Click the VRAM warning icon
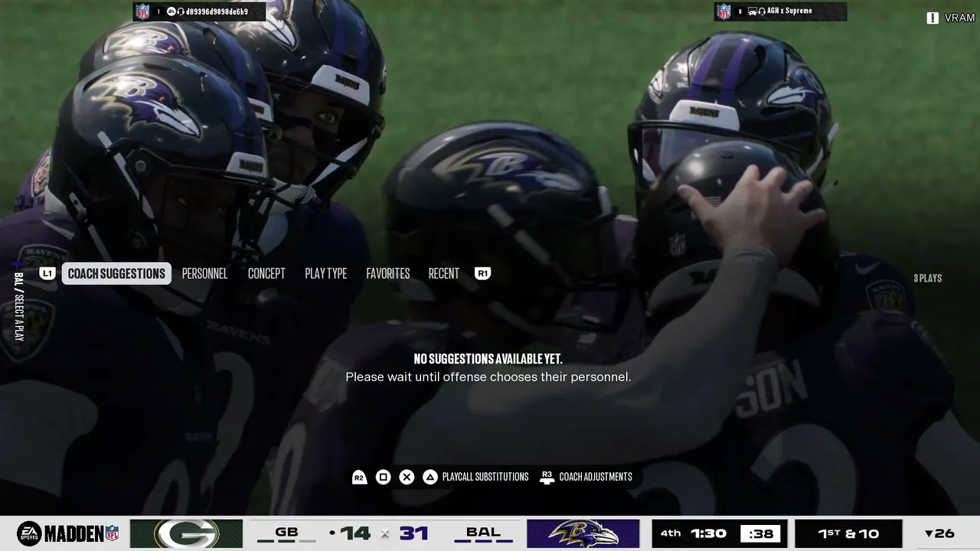Viewport: 980px width, 551px height. tap(933, 18)
